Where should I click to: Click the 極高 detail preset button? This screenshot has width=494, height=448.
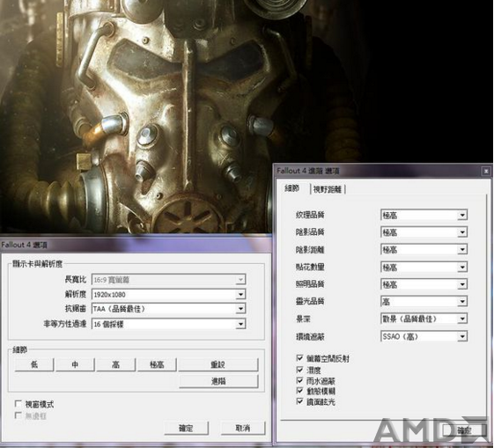point(157,364)
